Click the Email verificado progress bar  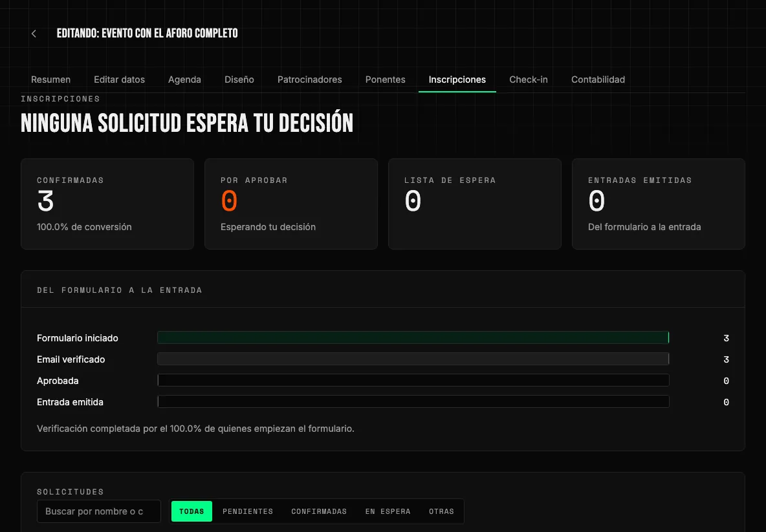point(413,359)
